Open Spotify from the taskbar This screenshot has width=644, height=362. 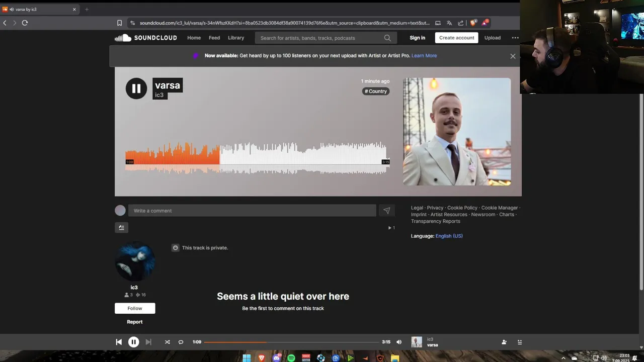pos(291,358)
